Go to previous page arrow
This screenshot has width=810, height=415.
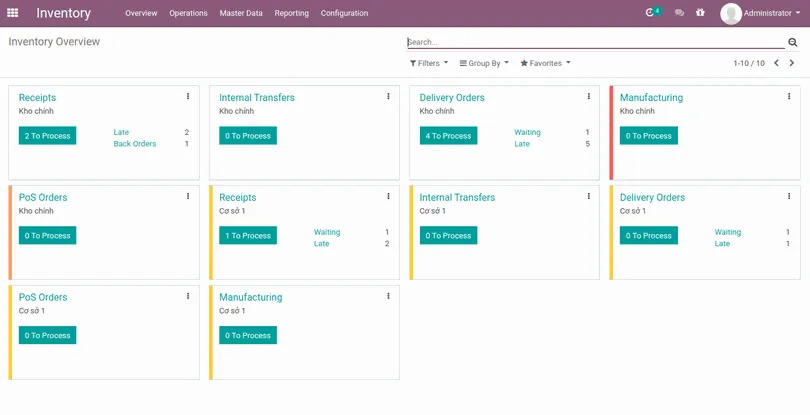tap(776, 63)
